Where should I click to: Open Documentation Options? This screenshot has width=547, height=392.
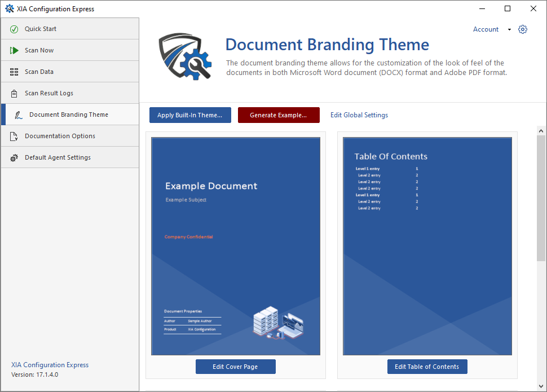70,136
